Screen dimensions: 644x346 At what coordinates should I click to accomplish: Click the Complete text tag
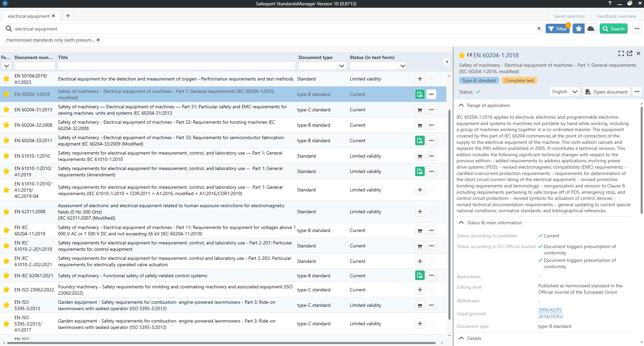pos(519,80)
